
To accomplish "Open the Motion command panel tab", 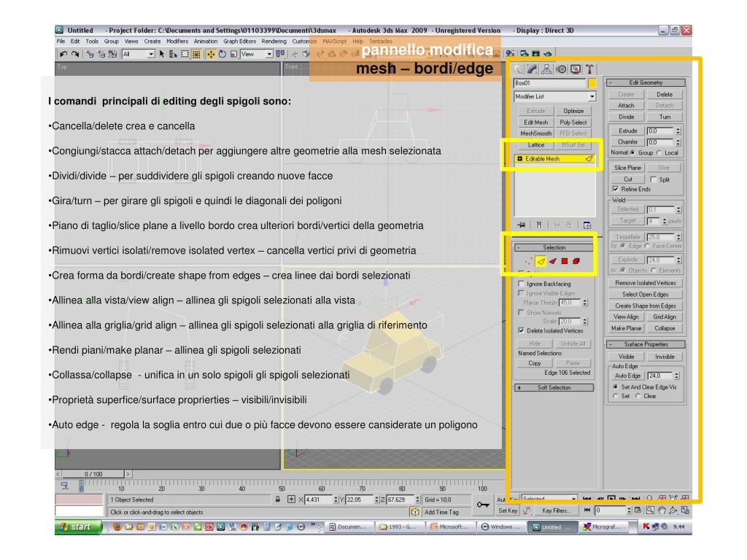I will 561,69.
